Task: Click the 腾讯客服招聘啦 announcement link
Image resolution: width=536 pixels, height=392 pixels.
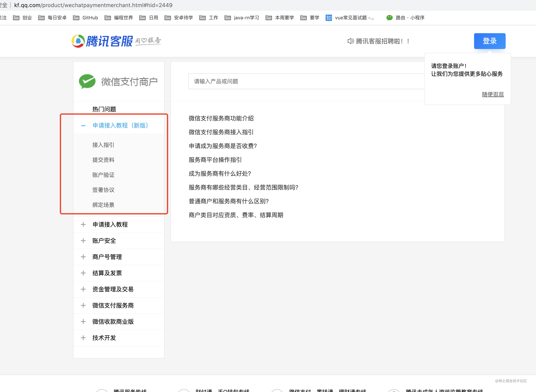Action: point(382,41)
